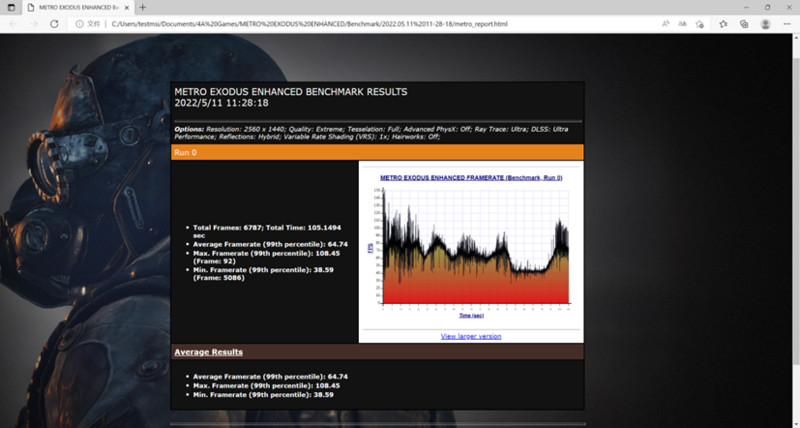Select the METRO EXODUS ENHANCED tab
Image resolution: width=800 pixels, height=428 pixels.
[75, 7]
